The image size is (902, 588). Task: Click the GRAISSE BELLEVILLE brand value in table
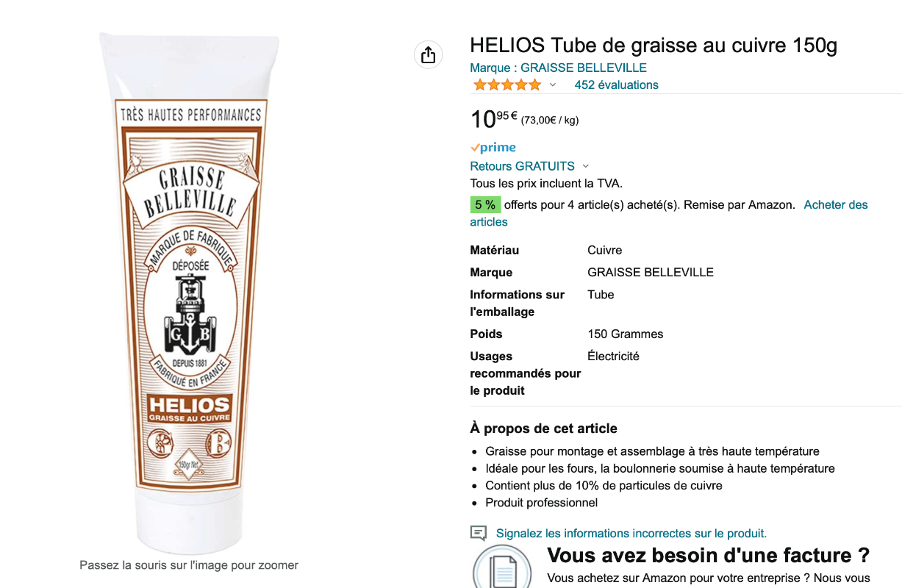click(651, 273)
